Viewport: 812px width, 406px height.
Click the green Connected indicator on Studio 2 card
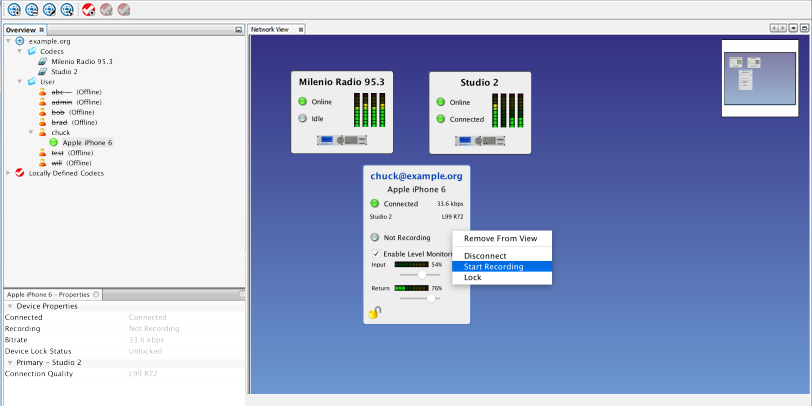coord(440,119)
